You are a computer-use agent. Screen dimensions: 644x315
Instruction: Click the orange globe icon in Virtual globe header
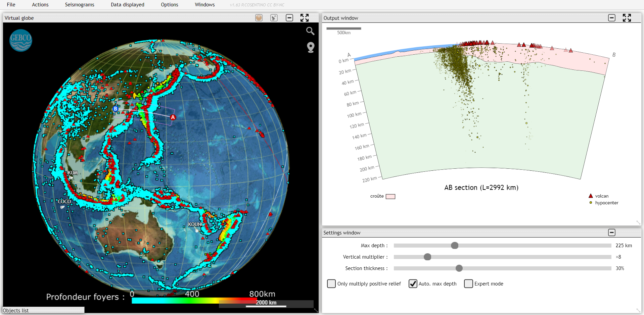coord(259,18)
